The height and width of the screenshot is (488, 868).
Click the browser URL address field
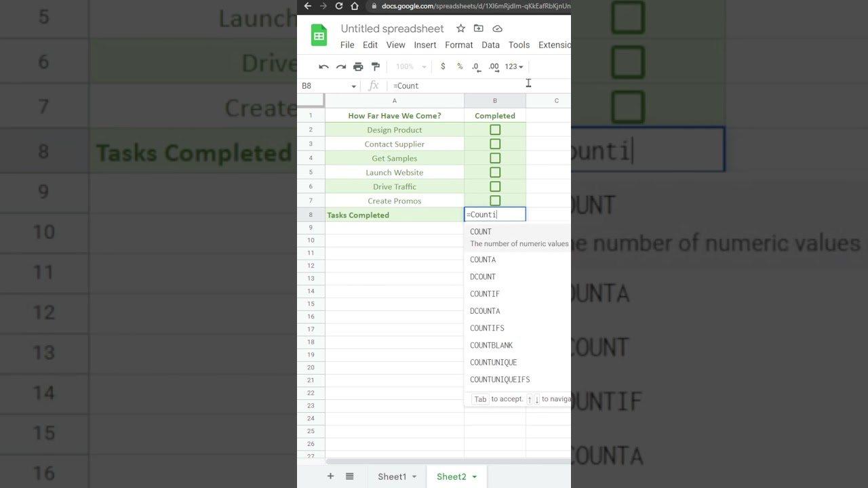[x=475, y=6]
